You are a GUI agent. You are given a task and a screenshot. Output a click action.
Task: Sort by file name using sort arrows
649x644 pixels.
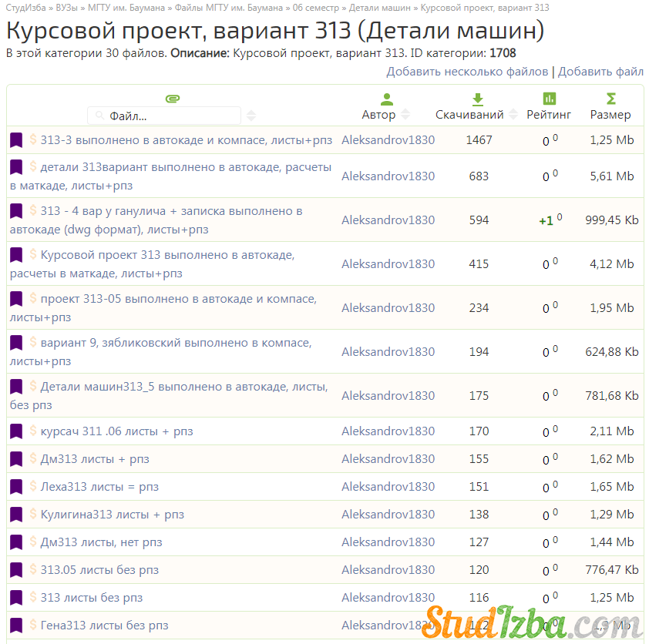coord(251,116)
